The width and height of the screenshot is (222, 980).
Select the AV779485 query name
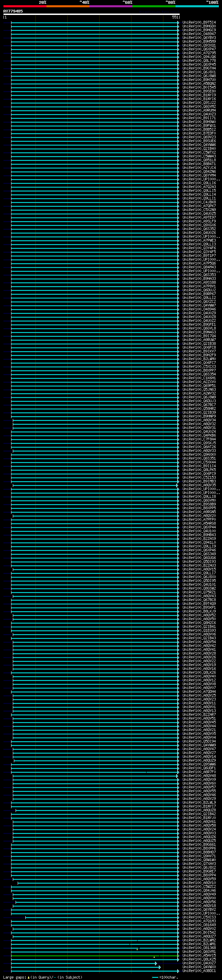click(x=13, y=11)
